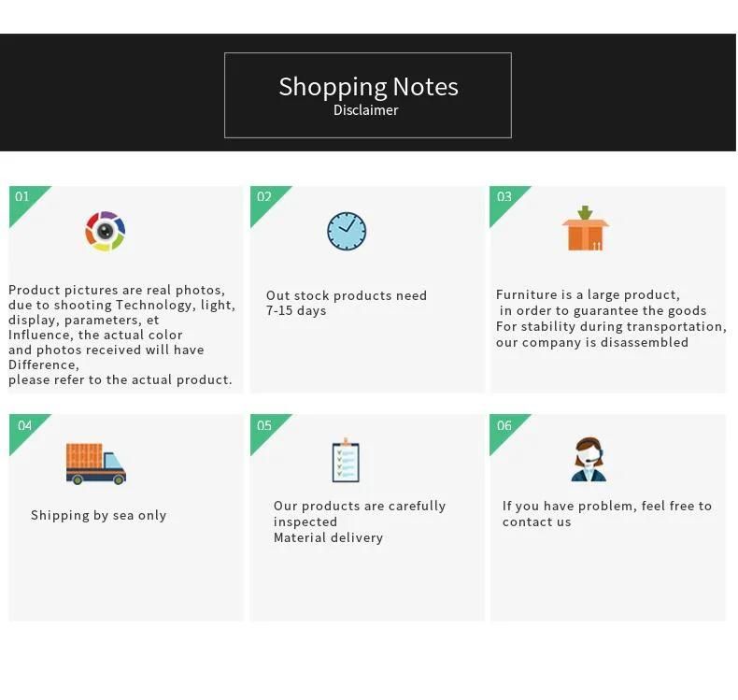Click the green 03 corner badge
The height and width of the screenshot is (700, 738).
click(x=504, y=201)
